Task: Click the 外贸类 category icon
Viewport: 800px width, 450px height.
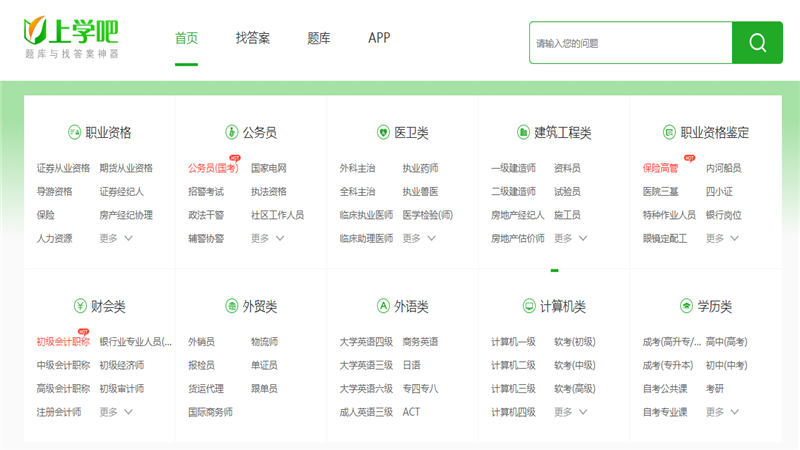Action: pyautogui.click(x=232, y=306)
